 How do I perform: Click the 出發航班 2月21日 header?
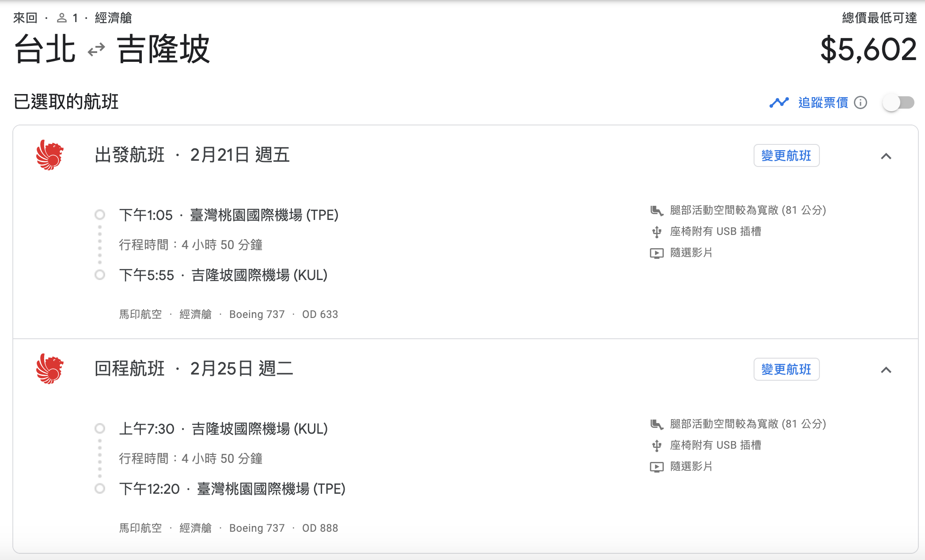pos(192,155)
